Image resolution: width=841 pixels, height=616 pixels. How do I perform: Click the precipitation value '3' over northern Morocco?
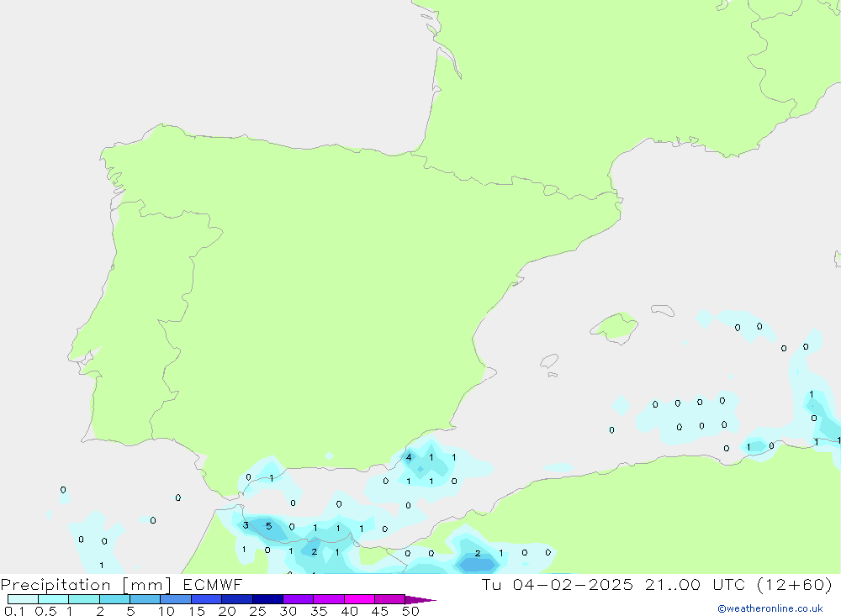[x=246, y=525]
